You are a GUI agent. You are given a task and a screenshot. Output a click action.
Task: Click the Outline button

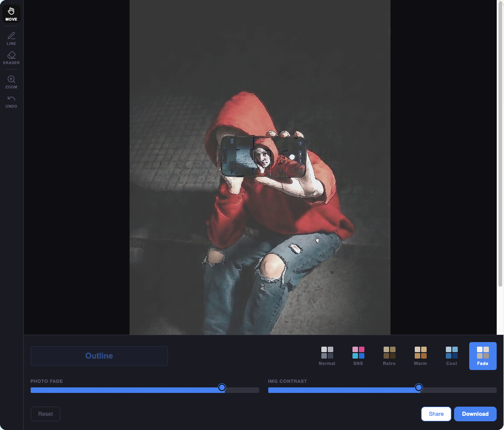point(99,356)
